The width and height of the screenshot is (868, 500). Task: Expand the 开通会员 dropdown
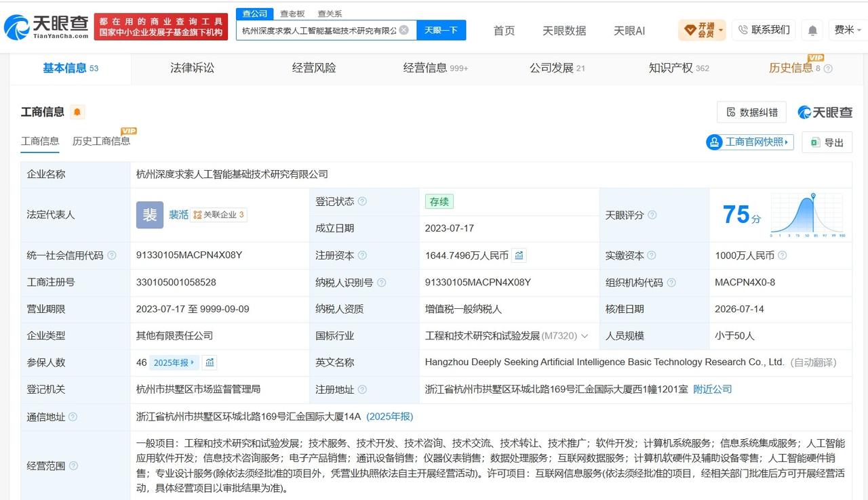(x=703, y=30)
